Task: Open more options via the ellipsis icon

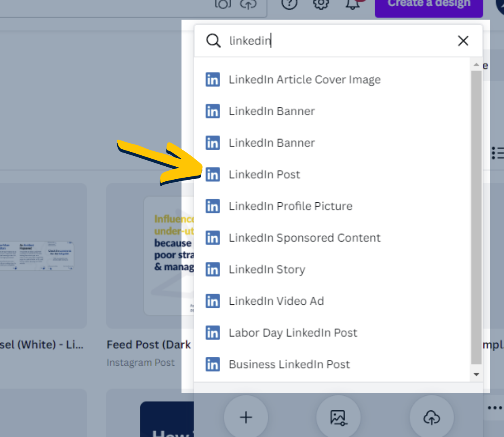Action: point(495,407)
